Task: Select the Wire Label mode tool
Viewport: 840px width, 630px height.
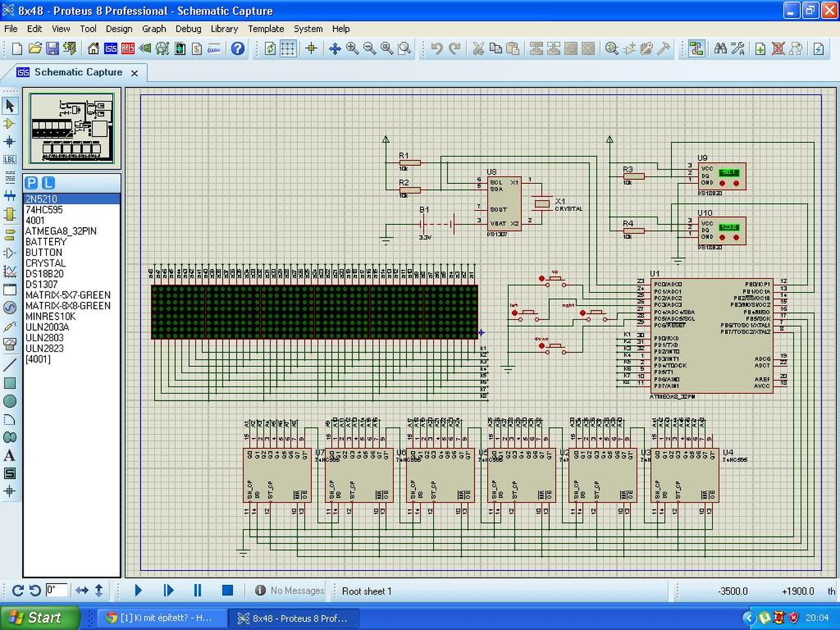Action: pos(9,159)
